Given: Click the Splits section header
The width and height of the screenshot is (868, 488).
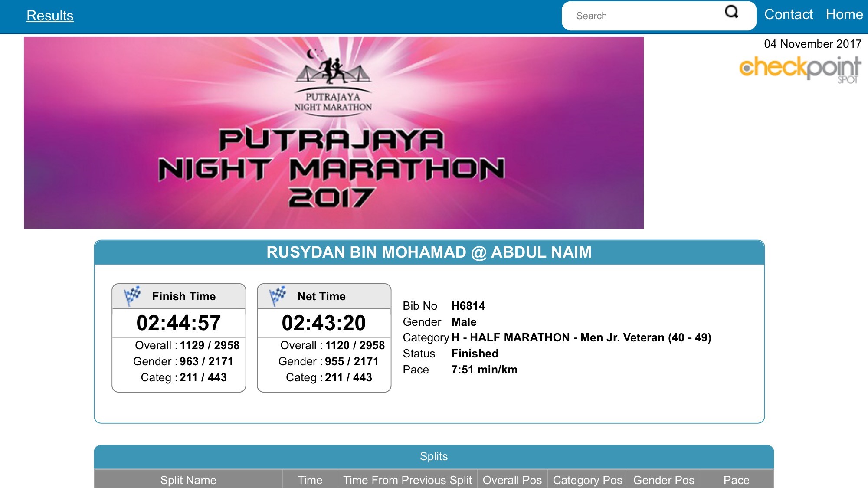Looking at the screenshot, I should click(x=434, y=456).
